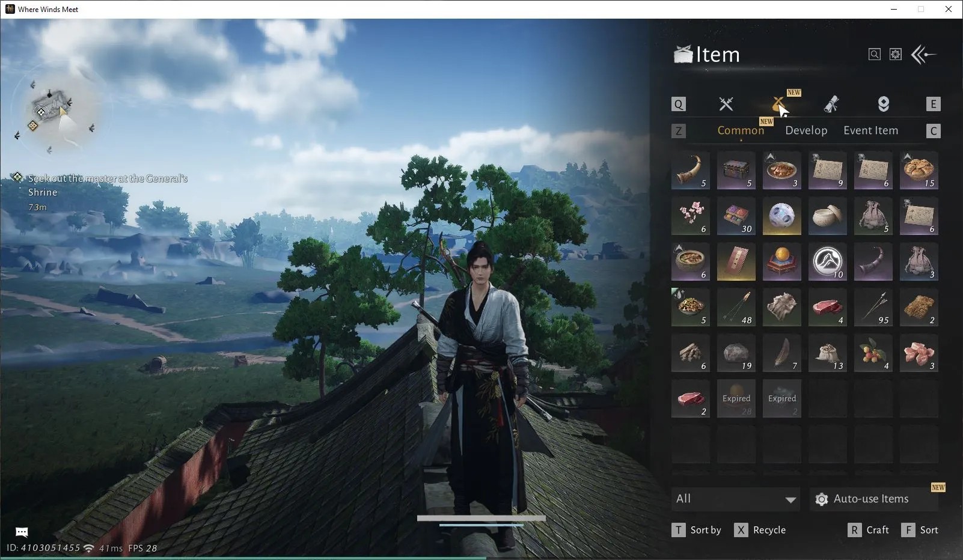Select the ore rock with count 19

[x=736, y=353]
